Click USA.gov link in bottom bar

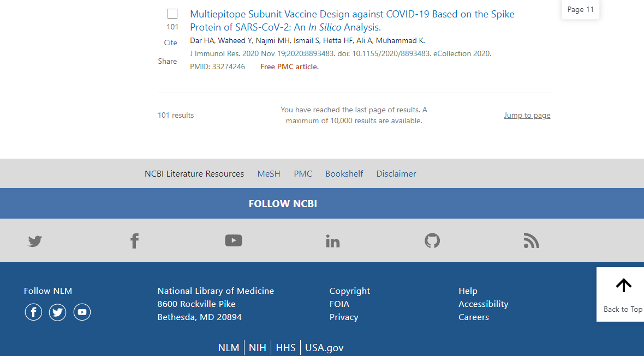(x=324, y=348)
